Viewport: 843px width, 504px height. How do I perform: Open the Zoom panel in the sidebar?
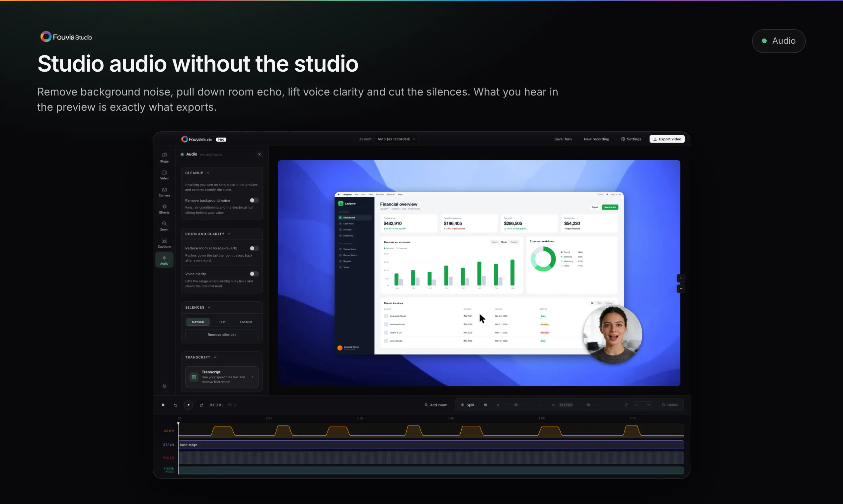tap(164, 226)
